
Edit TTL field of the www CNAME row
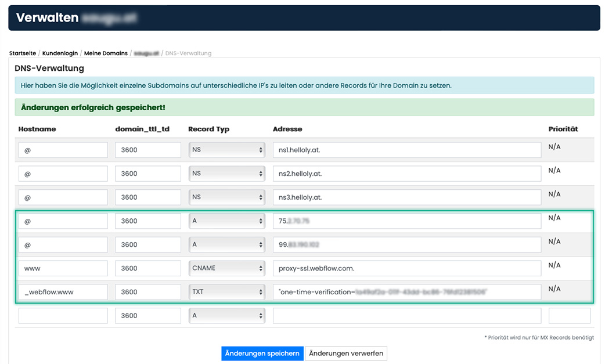[148, 268]
